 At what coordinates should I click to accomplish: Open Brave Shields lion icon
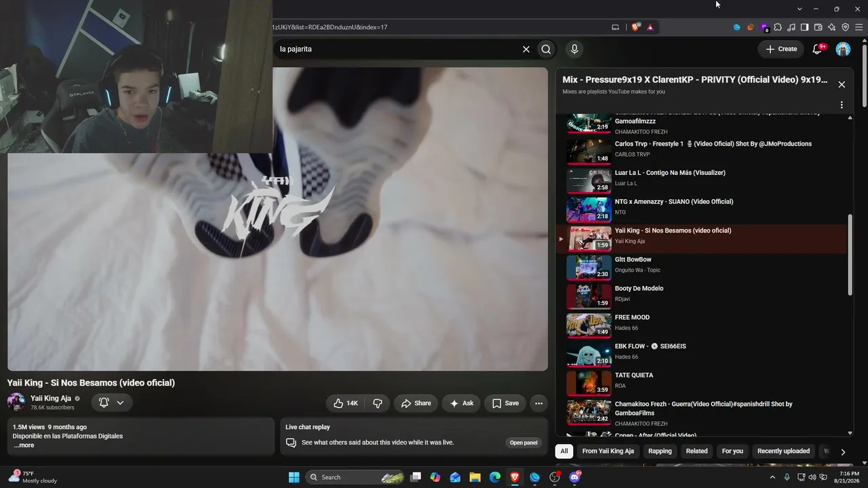[x=635, y=27]
